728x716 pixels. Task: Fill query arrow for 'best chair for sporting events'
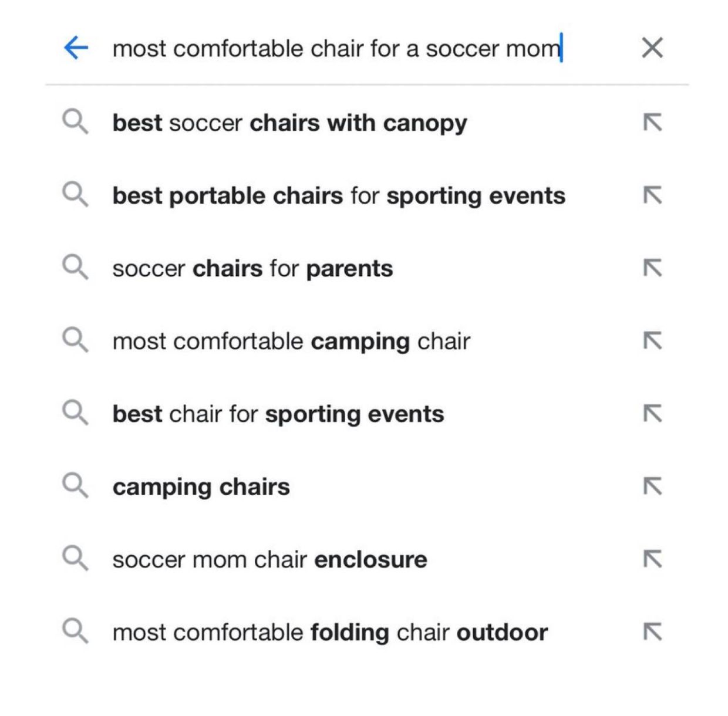(652, 414)
